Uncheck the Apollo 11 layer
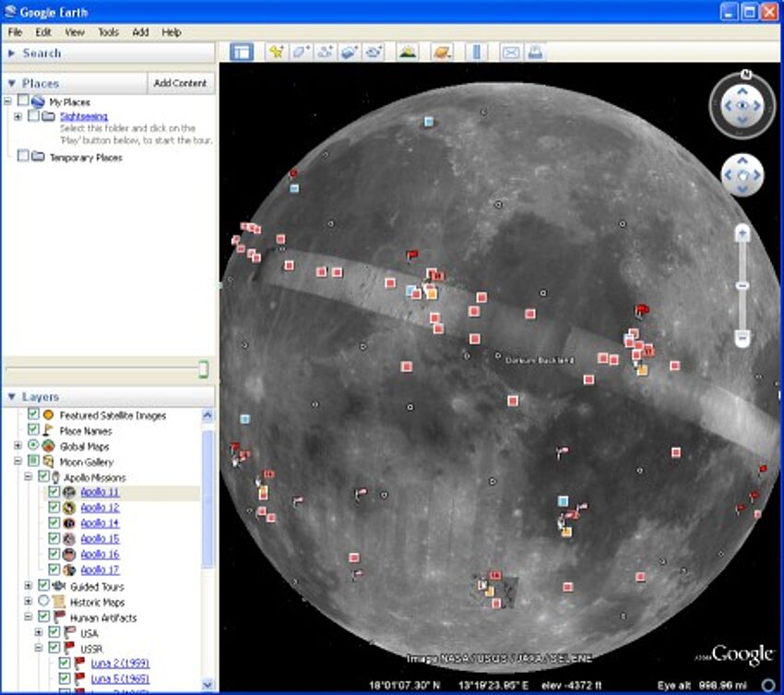Screen dimensions: 784x695 coord(54,492)
